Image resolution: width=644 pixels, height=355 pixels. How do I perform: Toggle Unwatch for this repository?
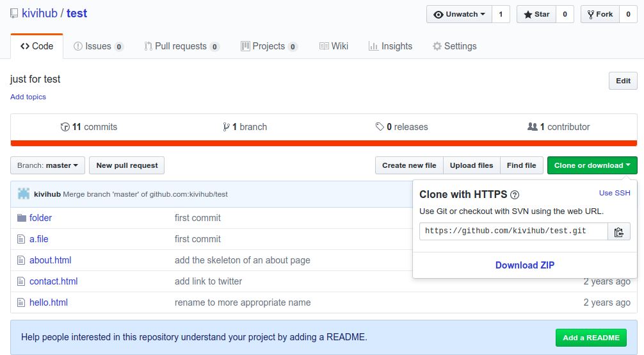(x=459, y=14)
